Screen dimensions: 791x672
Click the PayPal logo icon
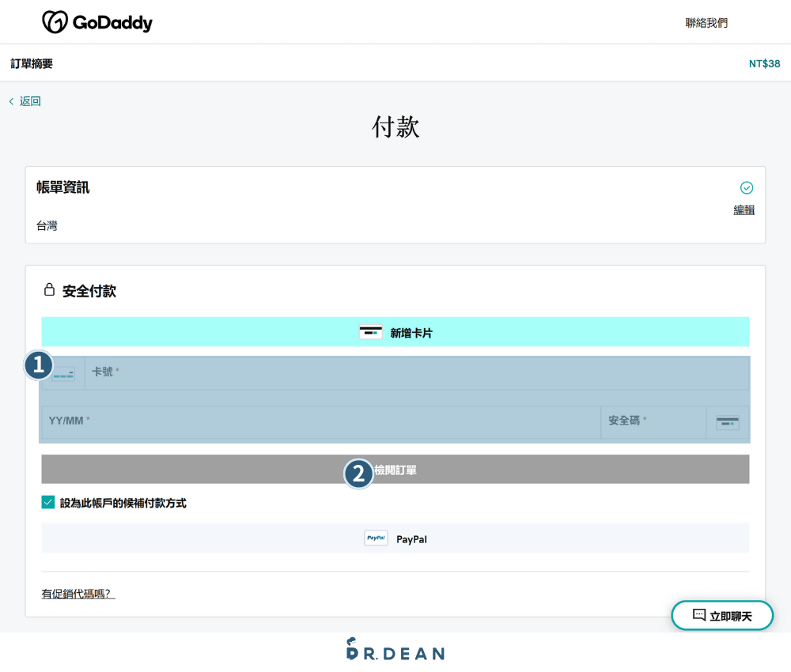point(375,538)
